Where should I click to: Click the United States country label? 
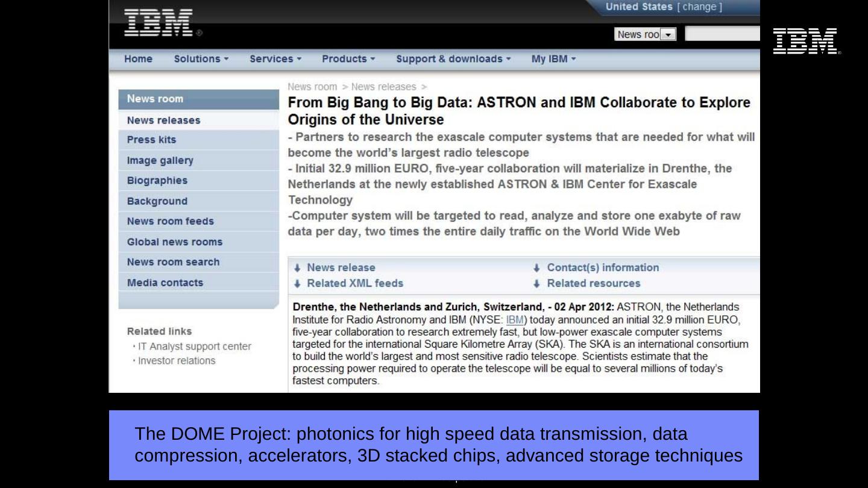(x=639, y=7)
